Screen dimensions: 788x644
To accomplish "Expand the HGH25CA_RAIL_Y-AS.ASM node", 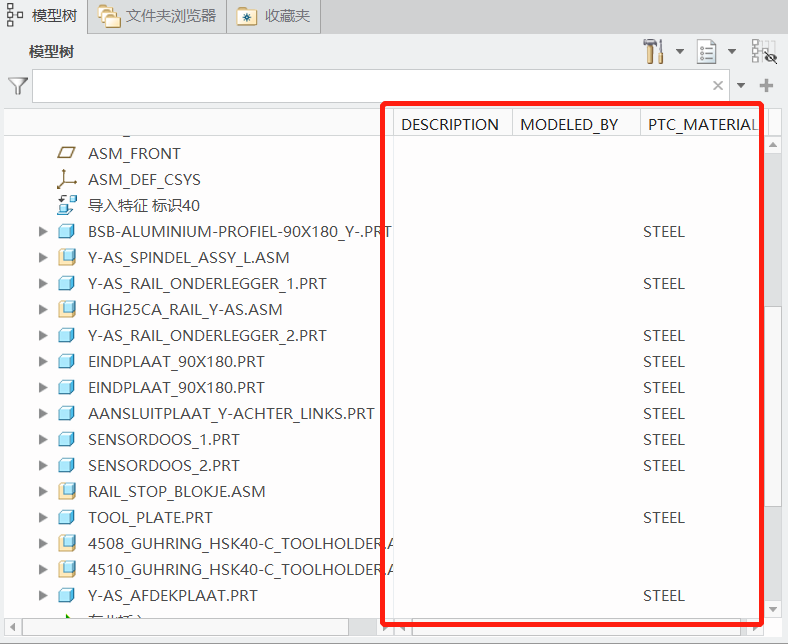I will coord(42,310).
